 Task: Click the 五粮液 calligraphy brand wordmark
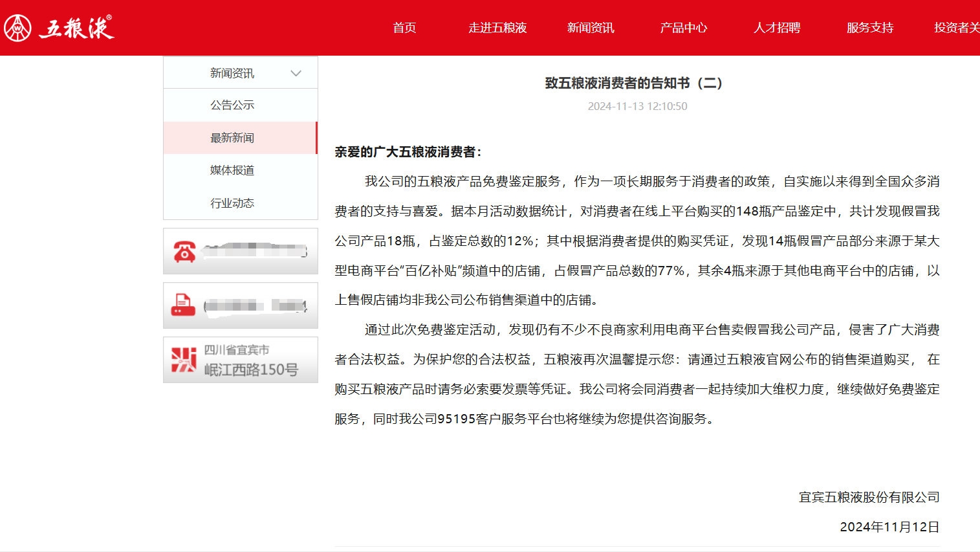(76, 28)
